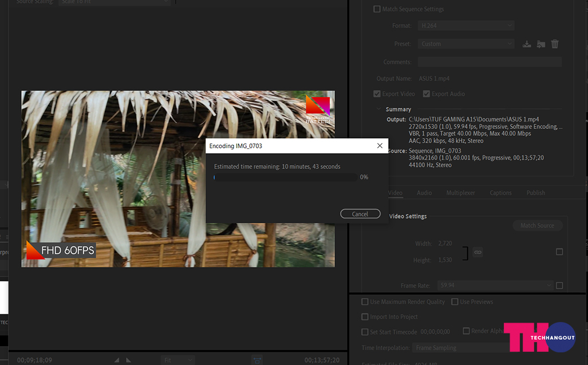This screenshot has width=588, height=365.
Task: Click the Video Settings section header
Action: 408,217
